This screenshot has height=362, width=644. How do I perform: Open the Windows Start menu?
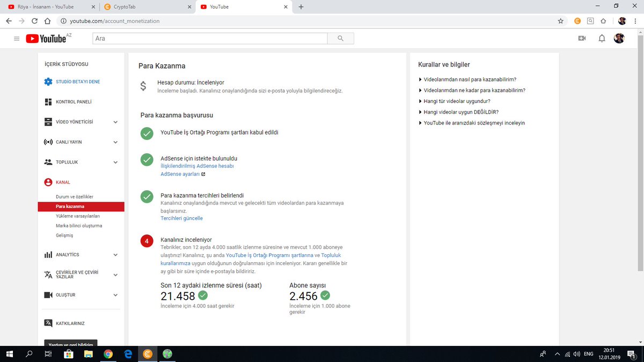10,354
